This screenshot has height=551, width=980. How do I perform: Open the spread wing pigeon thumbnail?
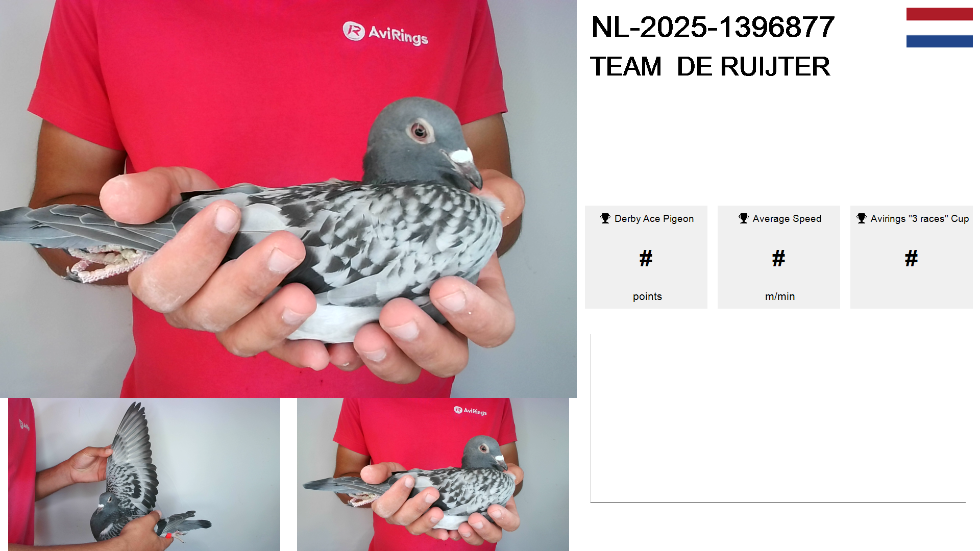tap(144, 474)
